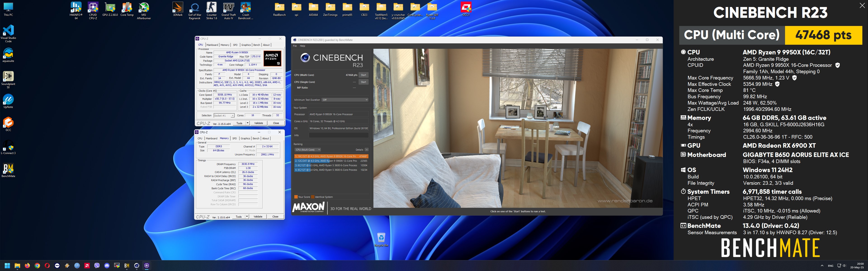Switch to SPD tab in top CPU-Z window
This screenshot has width=868, height=271.
[235, 45]
